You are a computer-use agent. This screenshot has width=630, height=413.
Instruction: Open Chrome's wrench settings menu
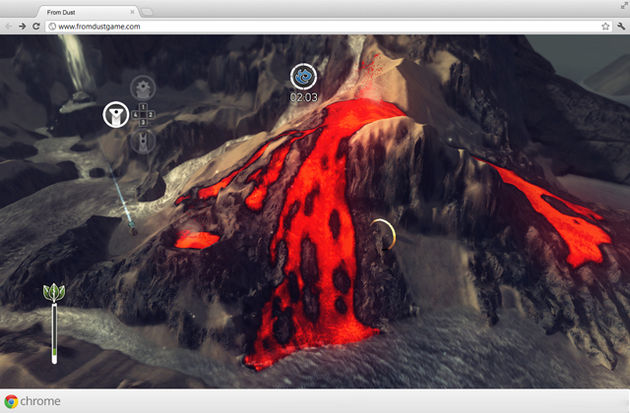click(x=620, y=26)
